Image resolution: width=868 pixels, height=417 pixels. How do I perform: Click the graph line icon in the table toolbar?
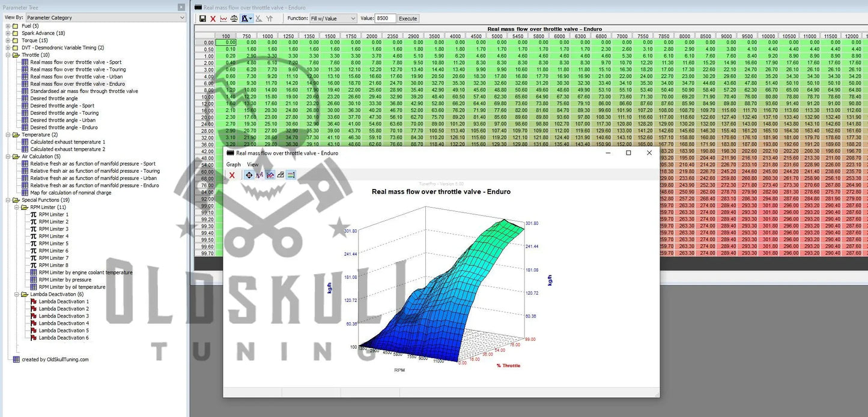[223, 19]
